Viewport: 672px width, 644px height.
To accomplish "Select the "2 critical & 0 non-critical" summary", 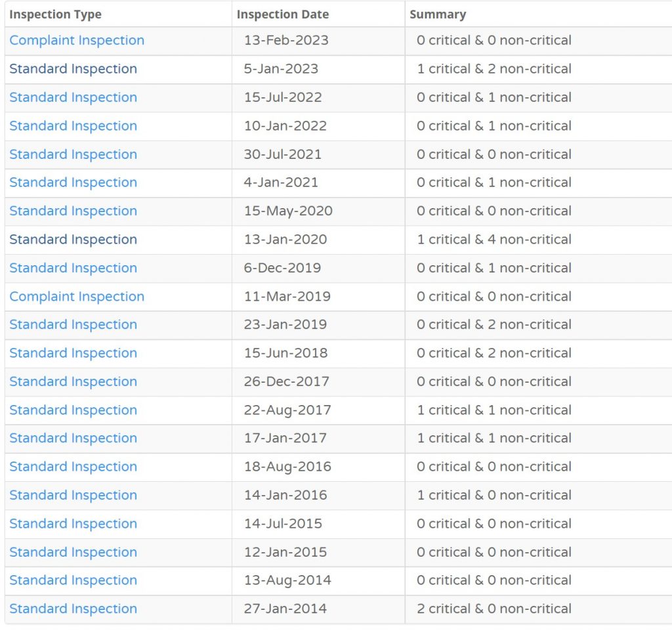I will [x=494, y=609].
